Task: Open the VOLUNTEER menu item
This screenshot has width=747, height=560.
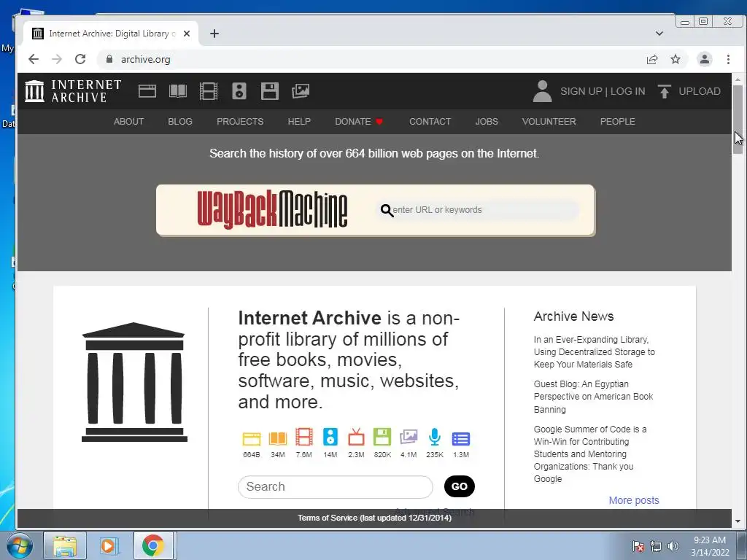Action: point(549,122)
